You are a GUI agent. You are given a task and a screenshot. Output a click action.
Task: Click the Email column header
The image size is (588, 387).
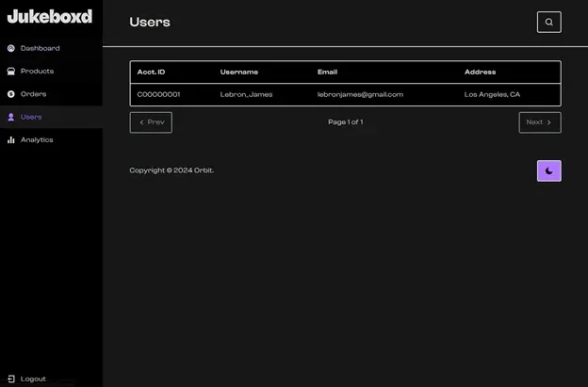click(x=327, y=72)
